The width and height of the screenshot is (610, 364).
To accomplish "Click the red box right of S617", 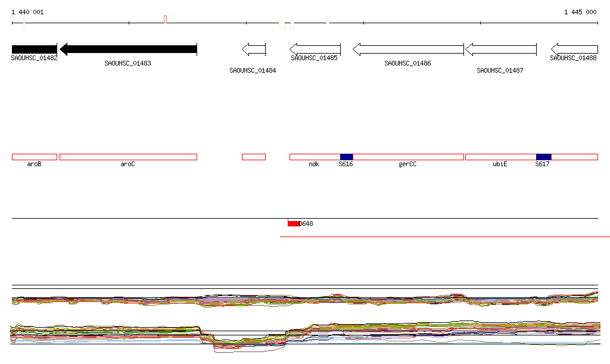I will (575, 157).
